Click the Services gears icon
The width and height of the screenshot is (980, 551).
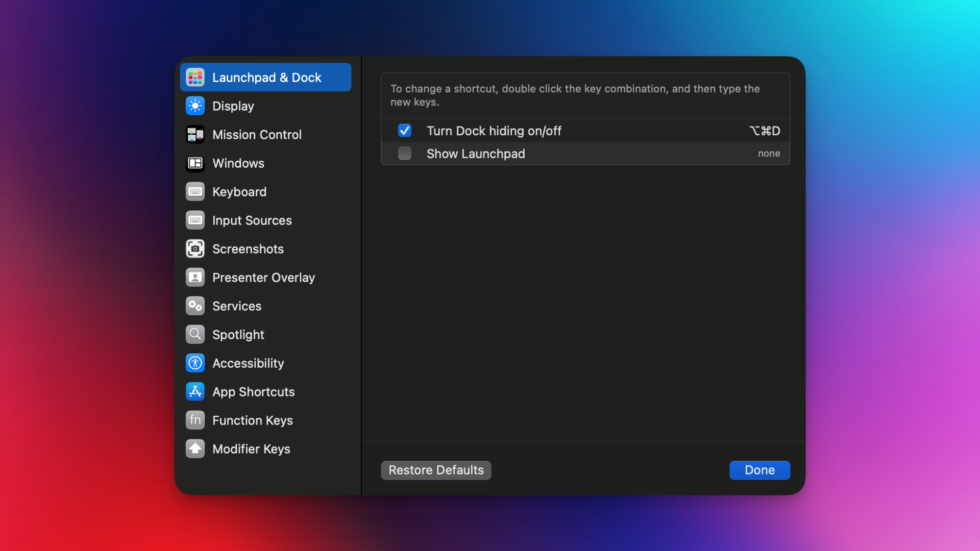point(195,306)
